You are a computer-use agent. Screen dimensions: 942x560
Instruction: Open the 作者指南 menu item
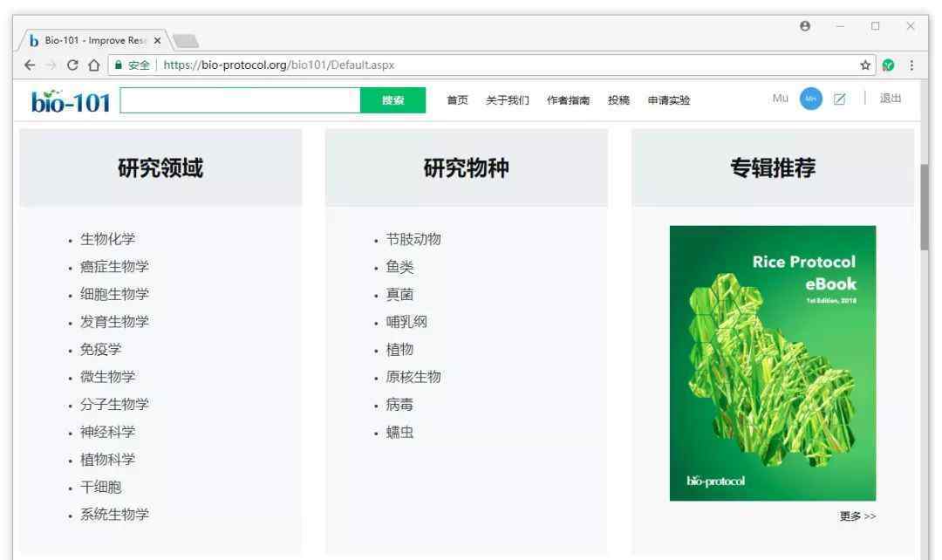pos(568,100)
